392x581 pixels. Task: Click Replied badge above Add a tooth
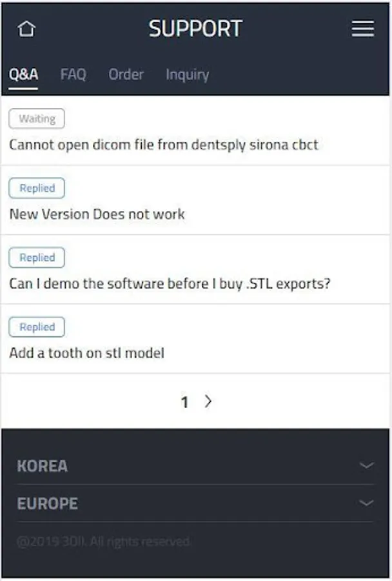click(37, 327)
